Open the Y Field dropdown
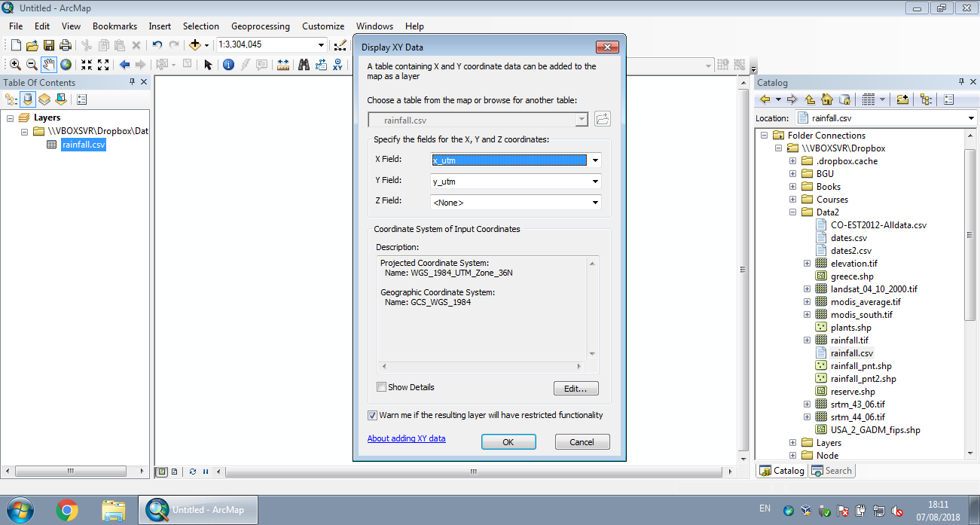This screenshot has width=980, height=525. coord(594,181)
